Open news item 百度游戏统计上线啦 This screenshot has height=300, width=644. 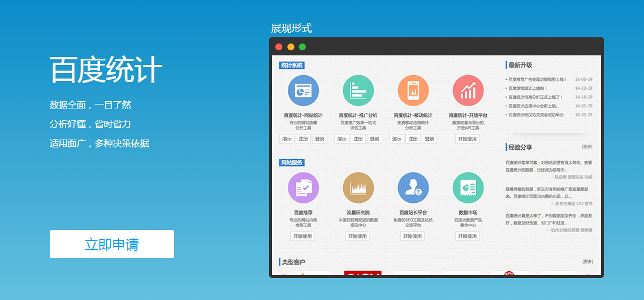click(x=529, y=88)
